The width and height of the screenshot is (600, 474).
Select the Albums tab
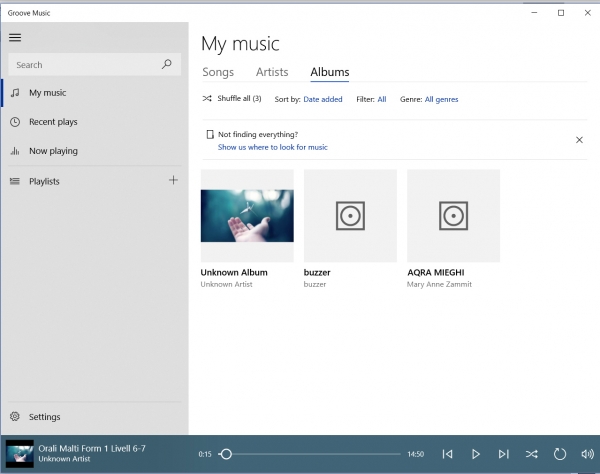click(330, 72)
